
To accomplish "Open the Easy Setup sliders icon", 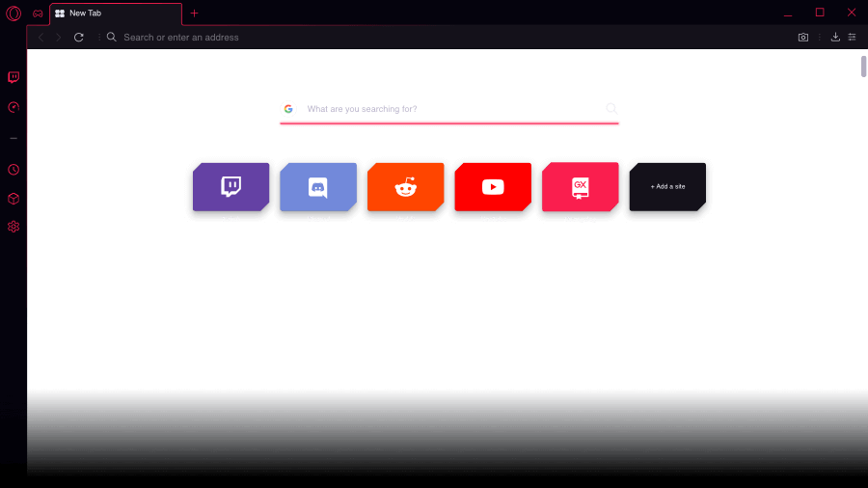I will (x=852, y=37).
